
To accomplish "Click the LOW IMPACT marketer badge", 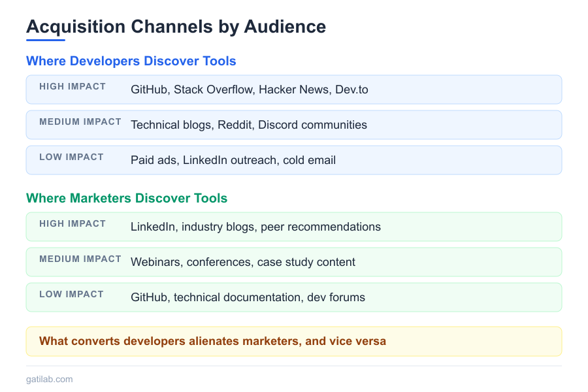I will (72, 294).
